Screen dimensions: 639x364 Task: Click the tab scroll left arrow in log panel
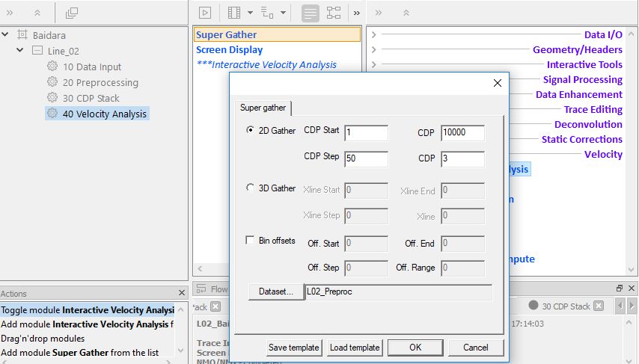(620, 306)
